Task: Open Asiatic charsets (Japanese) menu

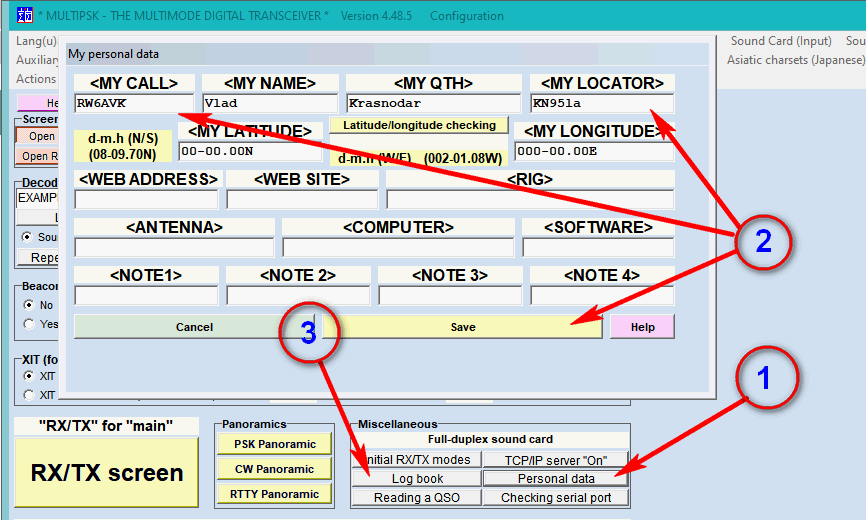Action: pyautogui.click(x=796, y=60)
